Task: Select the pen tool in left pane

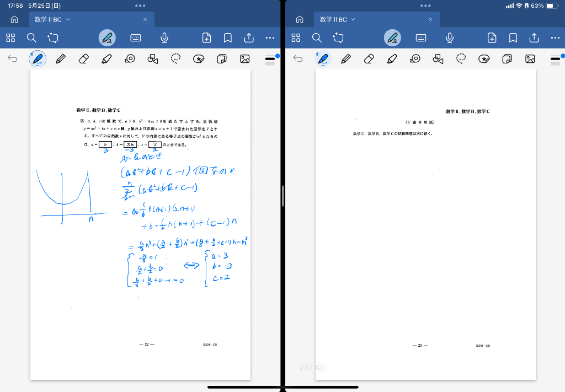Action: [x=37, y=58]
